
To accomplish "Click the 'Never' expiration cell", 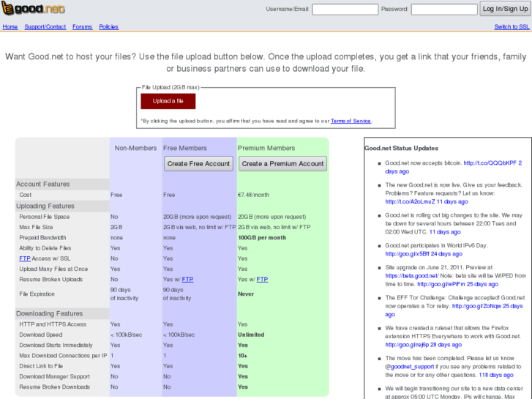I will [246, 294].
